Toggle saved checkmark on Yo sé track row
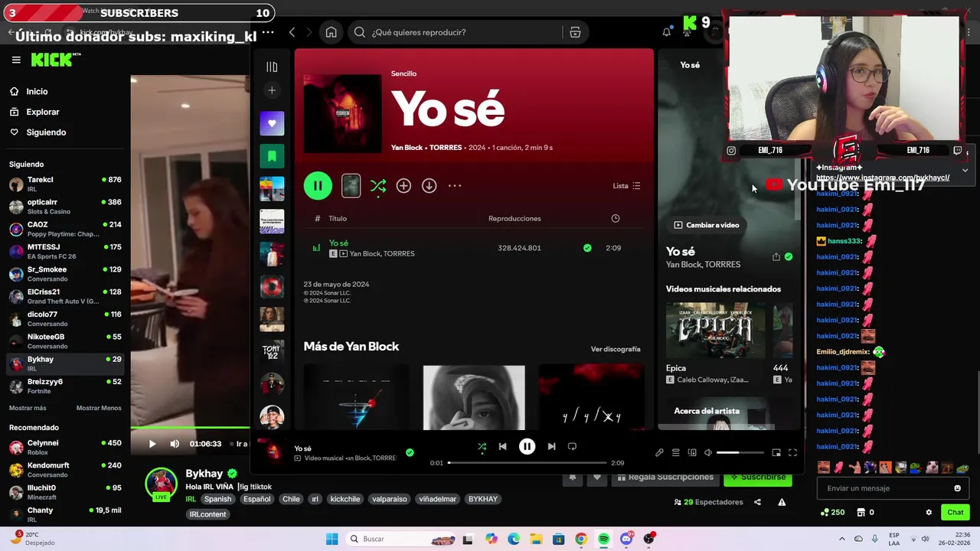The height and width of the screenshot is (551, 980). pyautogui.click(x=587, y=248)
